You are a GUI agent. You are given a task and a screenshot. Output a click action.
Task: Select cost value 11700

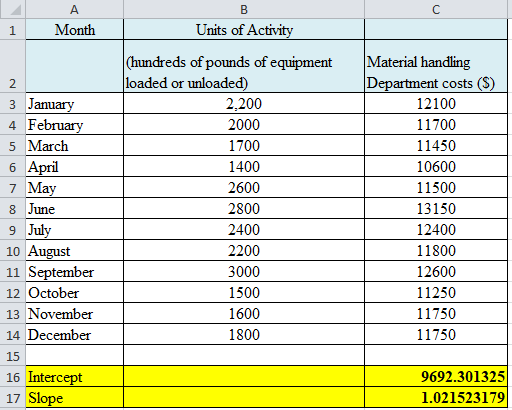[436, 125]
